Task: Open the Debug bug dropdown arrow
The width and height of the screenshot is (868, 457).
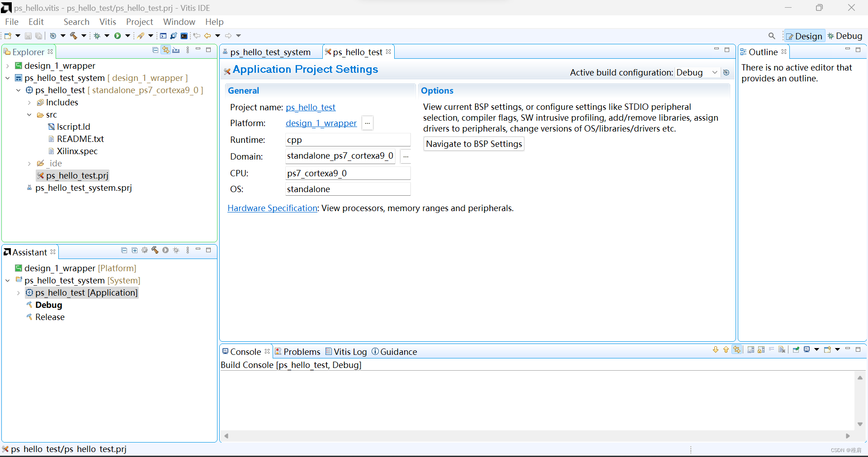Action: pyautogui.click(x=107, y=36)
